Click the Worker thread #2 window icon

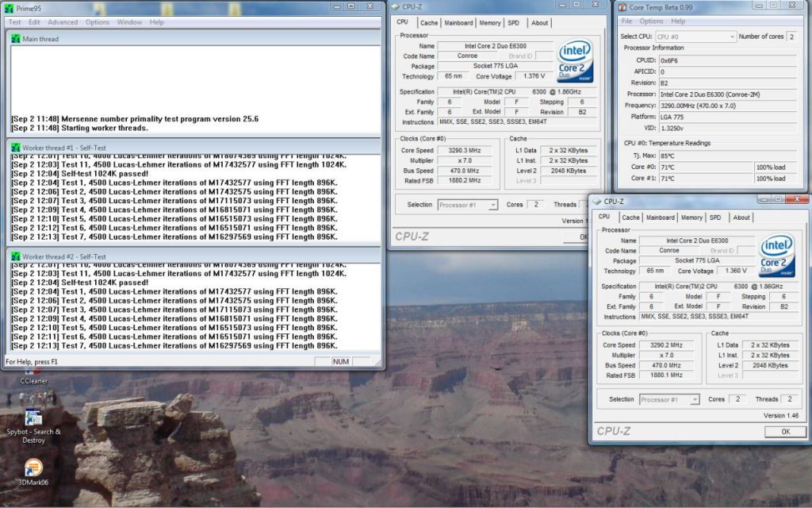16,256
